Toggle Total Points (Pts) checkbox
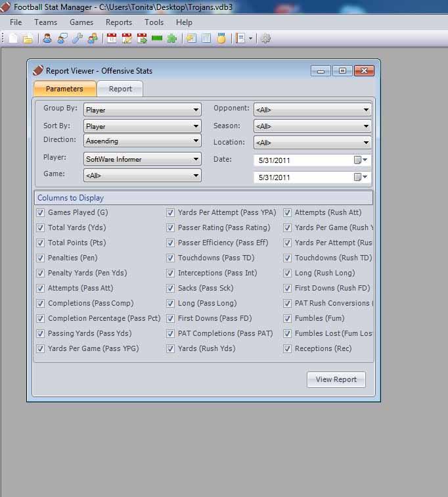The width and height of the screenshot is (448, 497). tap(41, 243)
